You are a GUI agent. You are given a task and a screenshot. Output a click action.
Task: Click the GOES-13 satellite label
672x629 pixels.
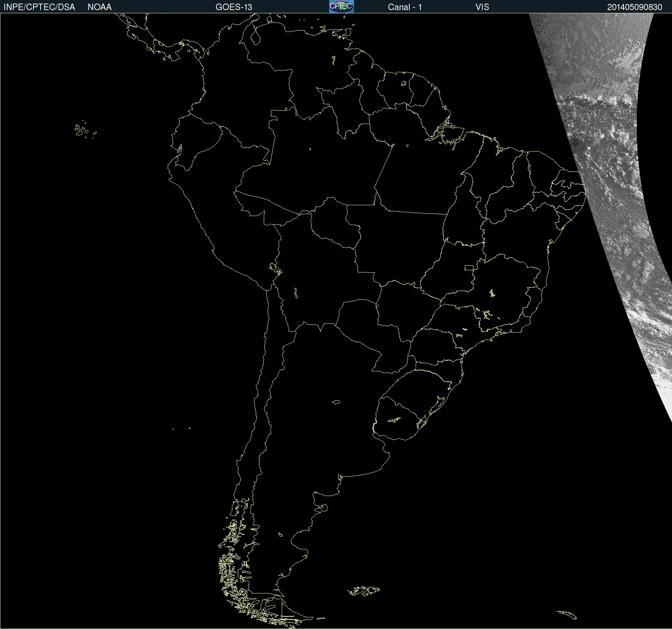click(x=234, y=7)
